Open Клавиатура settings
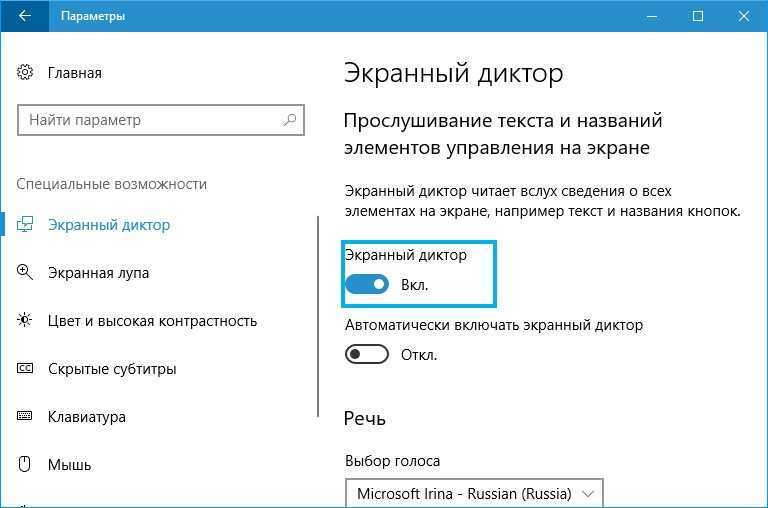768x508 pixels. click(87, 417)
